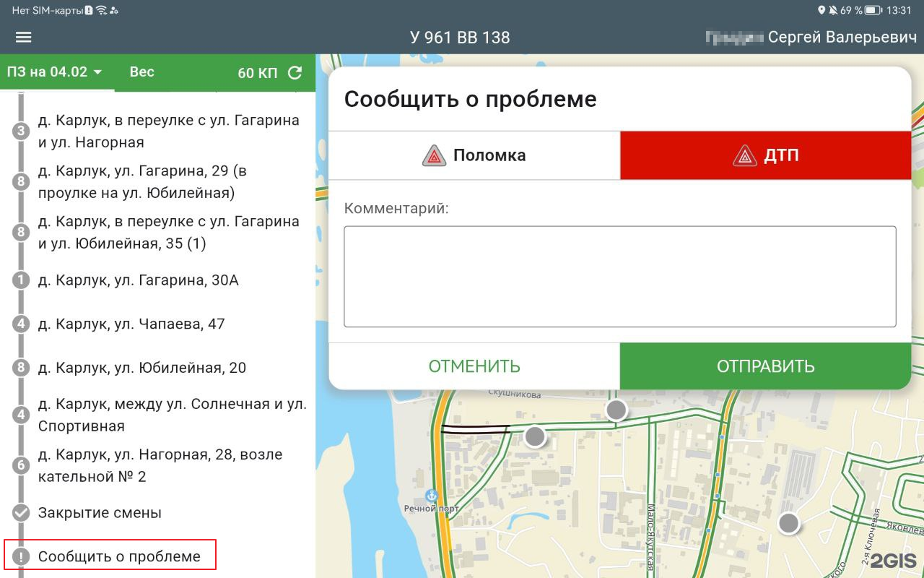Select the ДТП problem type
Image resolution: width=924 pixels, height=578 pixels.
(765, 155)
